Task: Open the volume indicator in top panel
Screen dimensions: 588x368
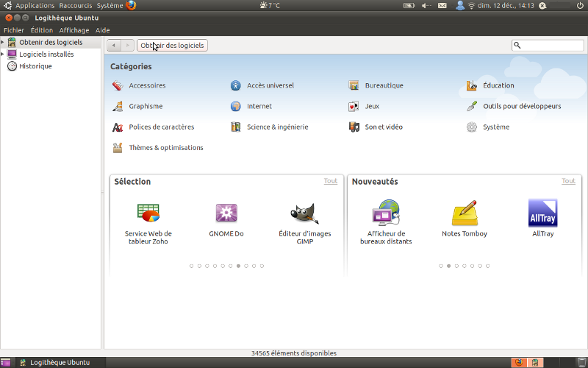Action: click(426, 6)
